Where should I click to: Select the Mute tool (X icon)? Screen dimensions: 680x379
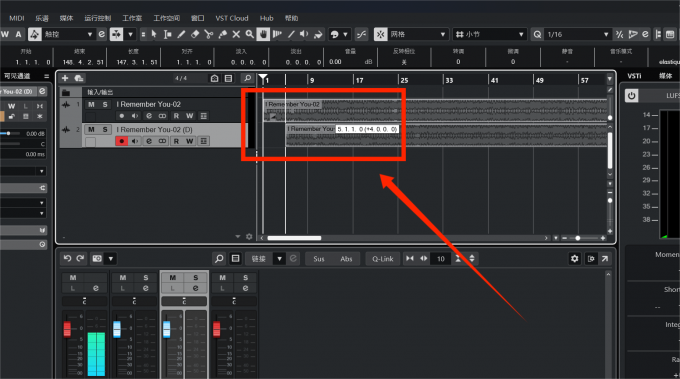click(236, 34)
